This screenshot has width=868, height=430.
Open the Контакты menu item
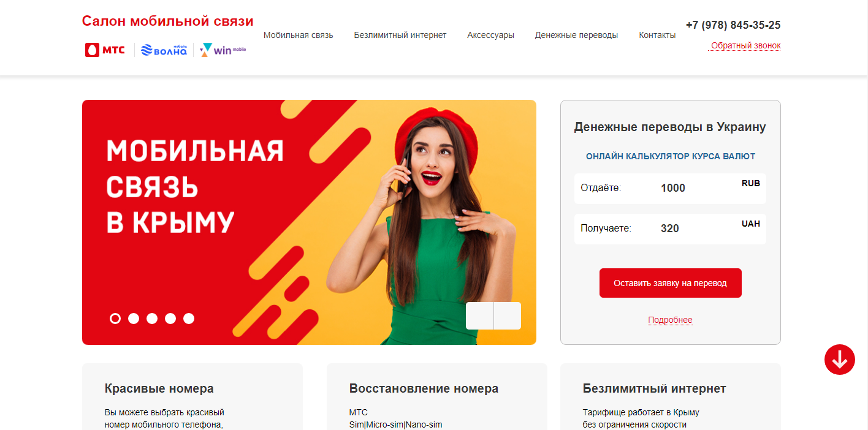tap(657, 35)
